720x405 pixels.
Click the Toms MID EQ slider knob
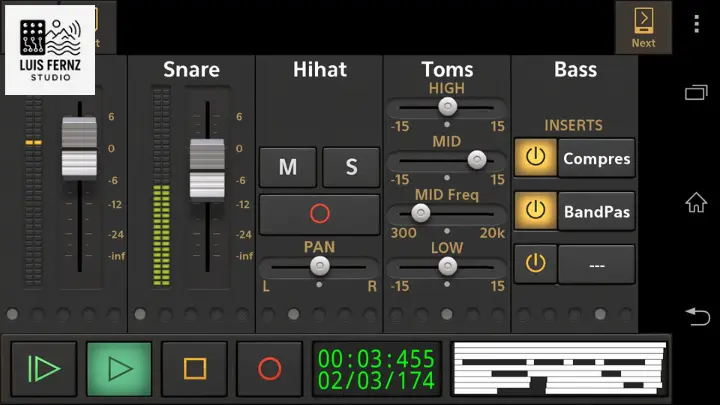coord(477,160)
